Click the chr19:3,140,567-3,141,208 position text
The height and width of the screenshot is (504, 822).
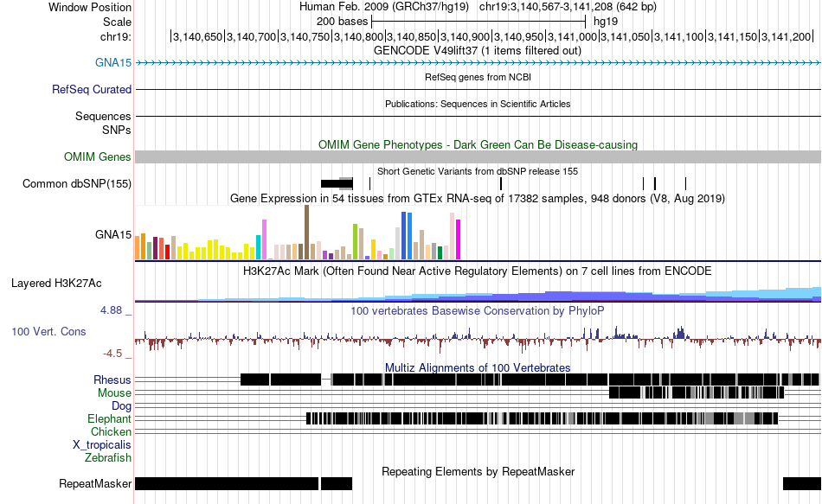pos(568,7)
